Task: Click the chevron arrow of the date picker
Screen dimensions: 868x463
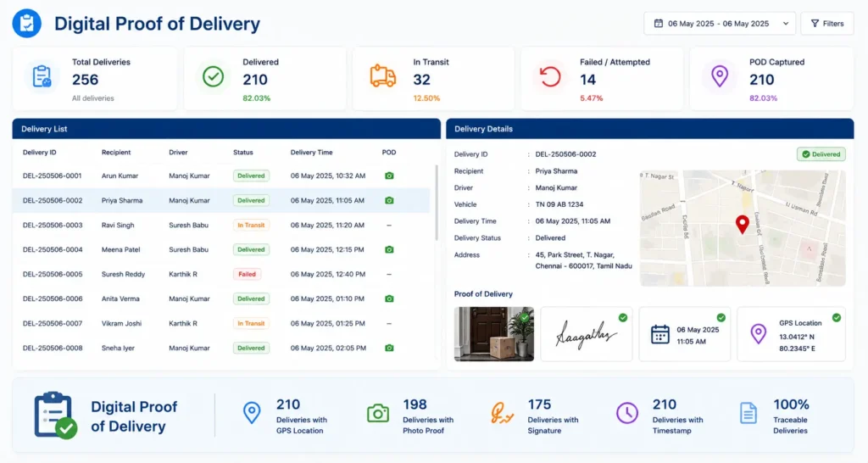Action: [786, 24]
